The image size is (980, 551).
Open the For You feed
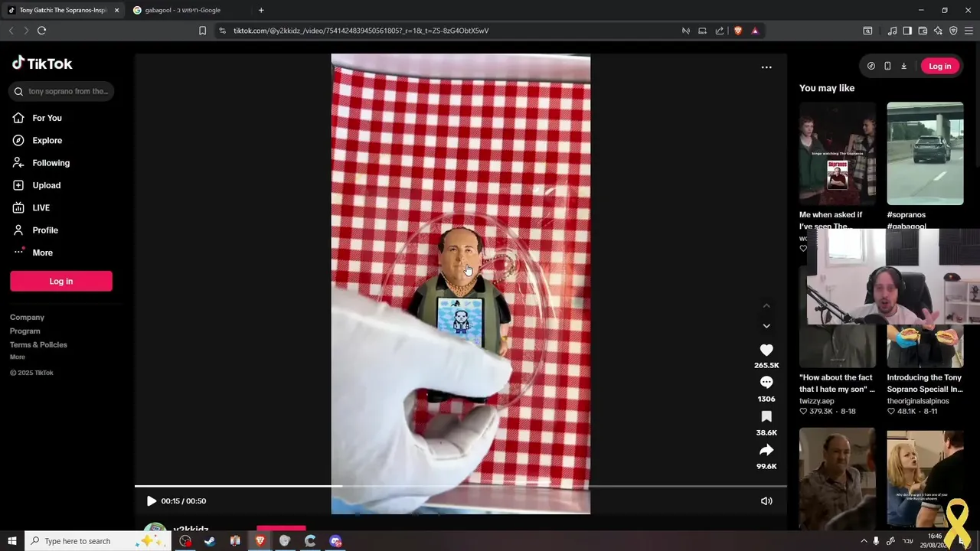(x=37, y=118)
